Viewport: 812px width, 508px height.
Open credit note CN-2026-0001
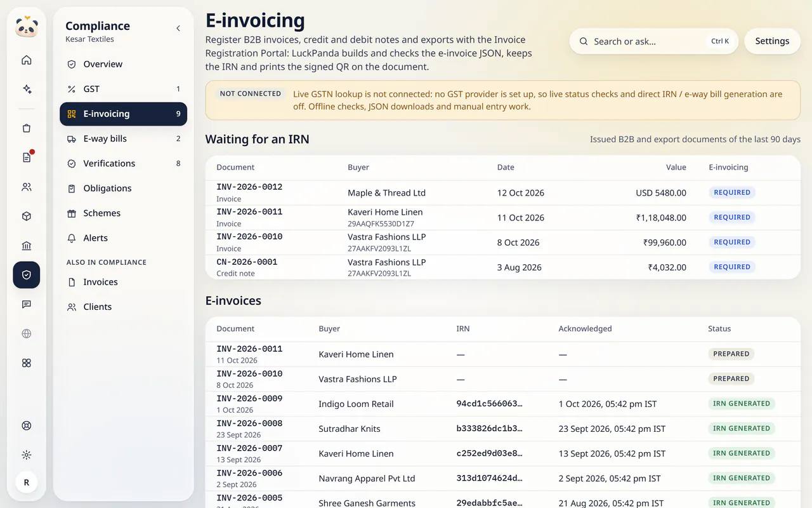coord(247,262)
